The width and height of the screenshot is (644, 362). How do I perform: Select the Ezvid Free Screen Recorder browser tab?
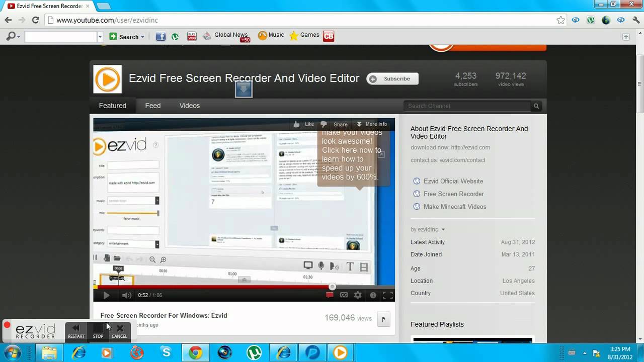click(x=48, y=6)
